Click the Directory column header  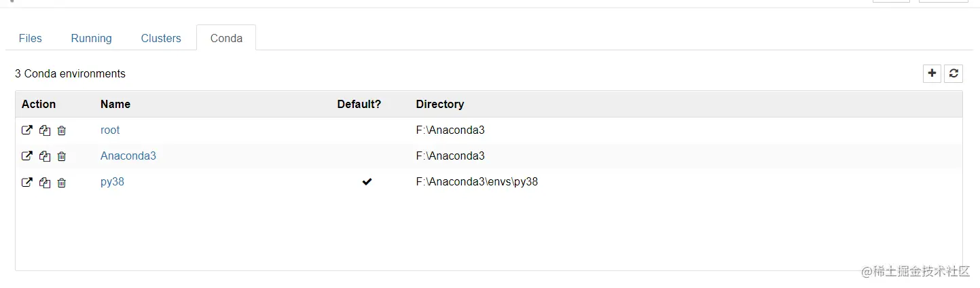tap(440, 104)
